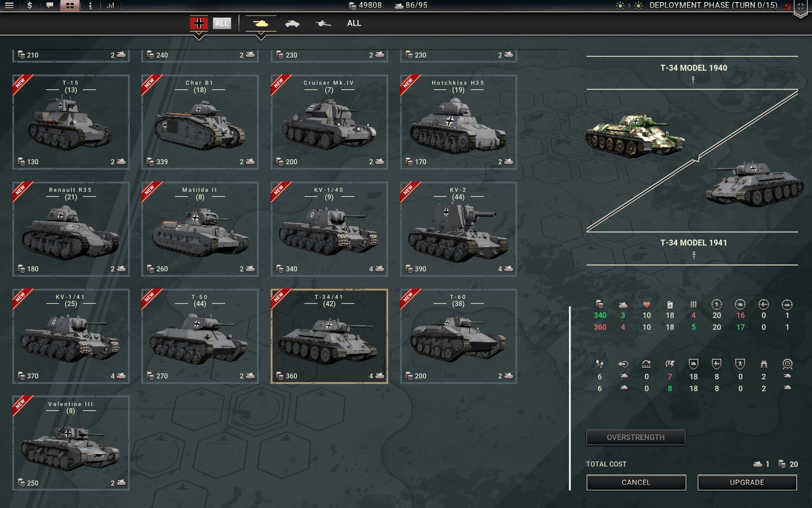Click the fuel canister stat icon

(670, 305)
